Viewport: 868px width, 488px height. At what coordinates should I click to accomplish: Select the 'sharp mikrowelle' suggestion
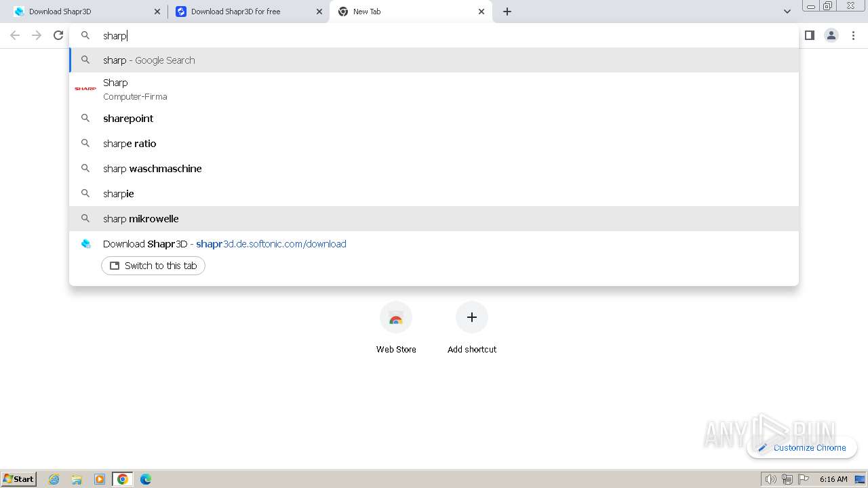tap(434, 218)
